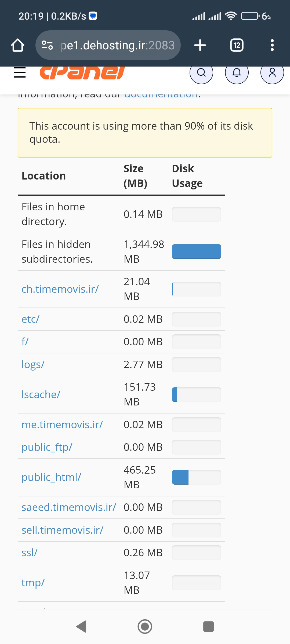The height and width of the screenshot is (644, 290).
Task: Tap the site settings icon in address bar
Action: click(47, 45)
